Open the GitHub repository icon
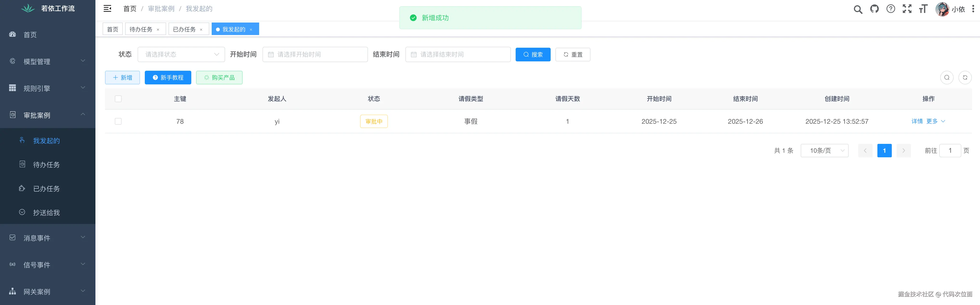This screenshot has height=305, width=980. [874, 9]
